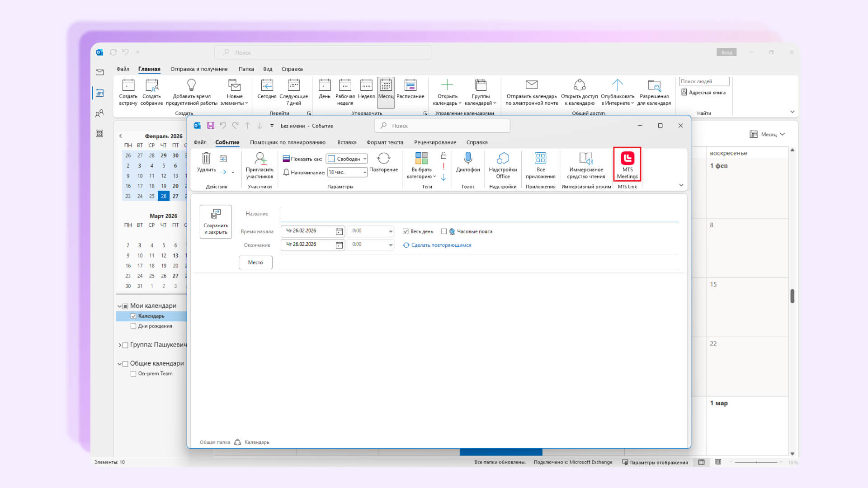This screenshot has height=488, width=868.
Task: Open Формат текста tab
Action: [385, 142]
